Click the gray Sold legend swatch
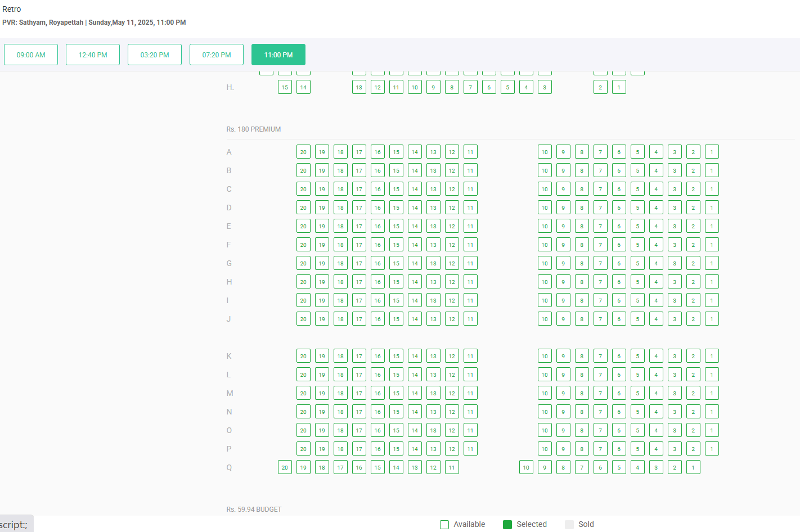Viewport: 800px width, 532px height. tap(569, 525)
